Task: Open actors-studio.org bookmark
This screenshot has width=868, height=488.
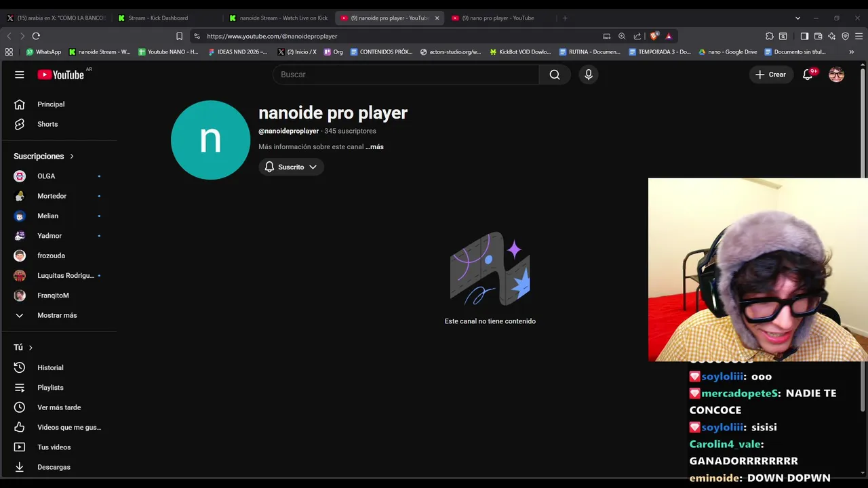Action: click(450, 52)
